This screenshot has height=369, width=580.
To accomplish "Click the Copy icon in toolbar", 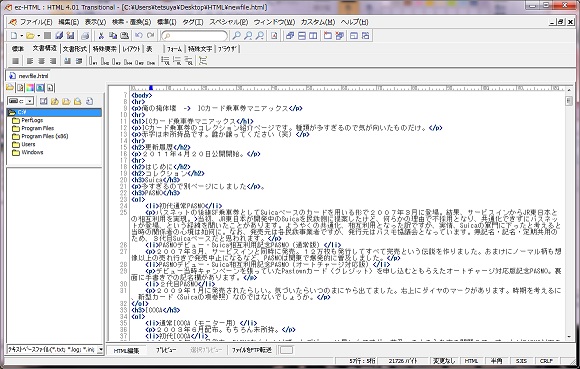I will (x=113, y=36).
